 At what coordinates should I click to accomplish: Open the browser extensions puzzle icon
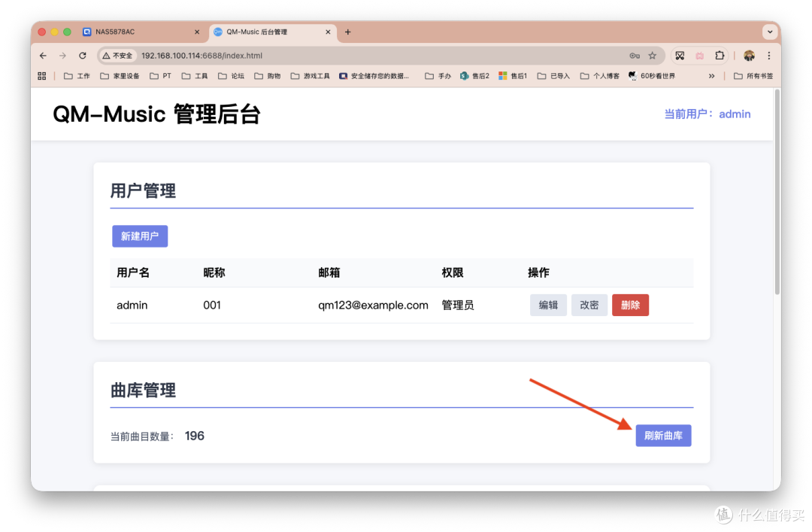pos(718,56)
